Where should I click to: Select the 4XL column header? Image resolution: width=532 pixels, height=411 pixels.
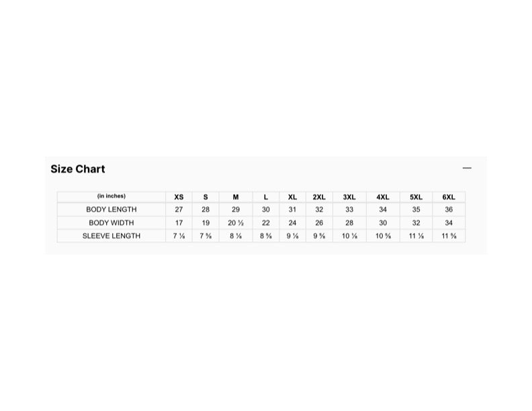[x=383, y=197]
